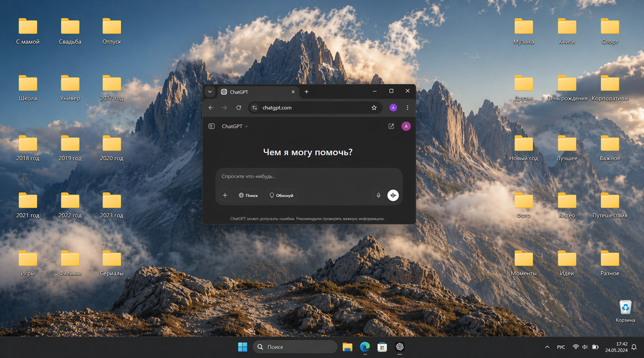Select the attach file plus icon
644x358 pixels.
coord(225,195)
